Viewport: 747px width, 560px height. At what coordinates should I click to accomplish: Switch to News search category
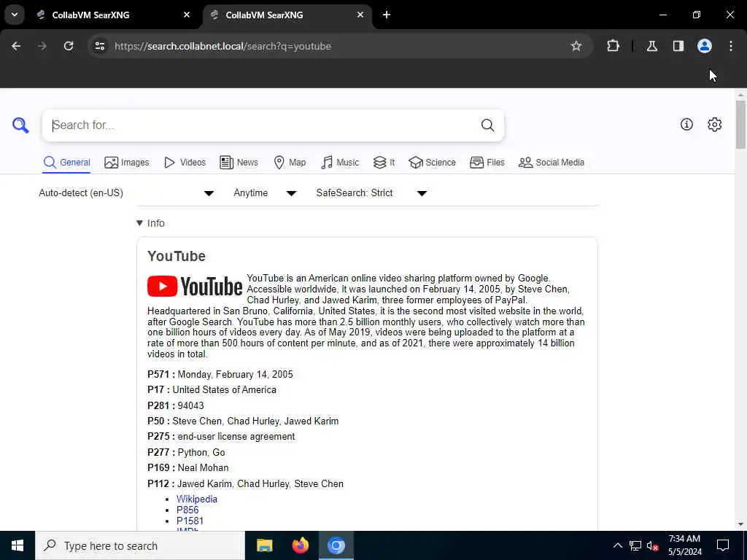(239, 163)
